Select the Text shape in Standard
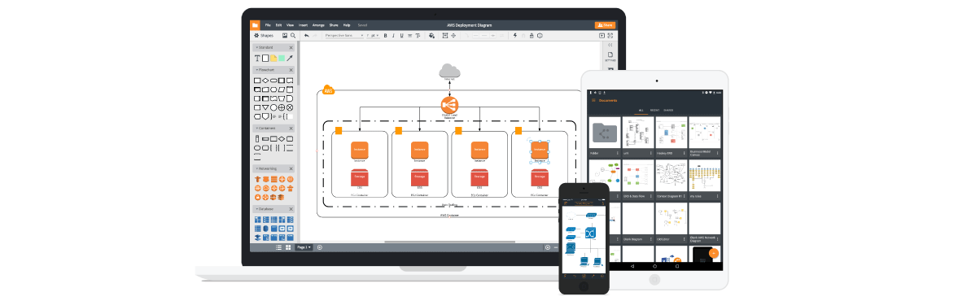 tap(257, 59)
